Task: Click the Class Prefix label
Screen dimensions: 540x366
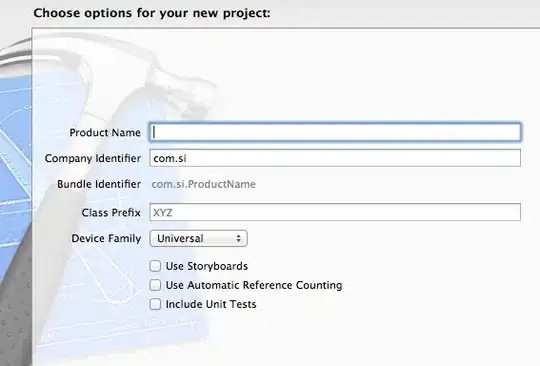Action: coord(111,212)
